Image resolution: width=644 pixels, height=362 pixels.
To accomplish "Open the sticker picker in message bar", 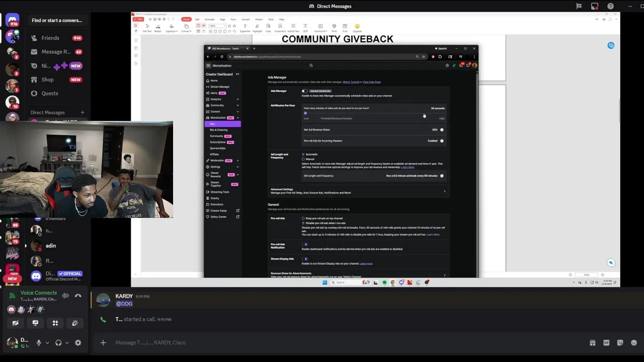I will click(x=620, y=343).
